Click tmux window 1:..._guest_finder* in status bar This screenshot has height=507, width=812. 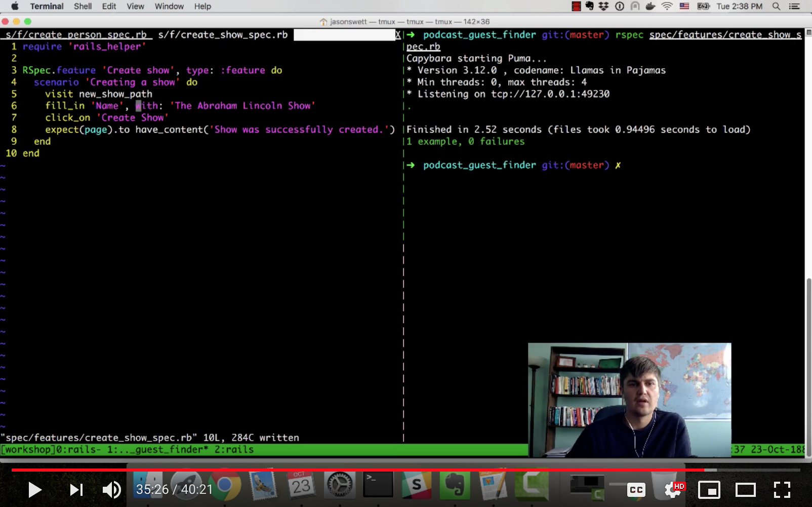click(157, 449)
